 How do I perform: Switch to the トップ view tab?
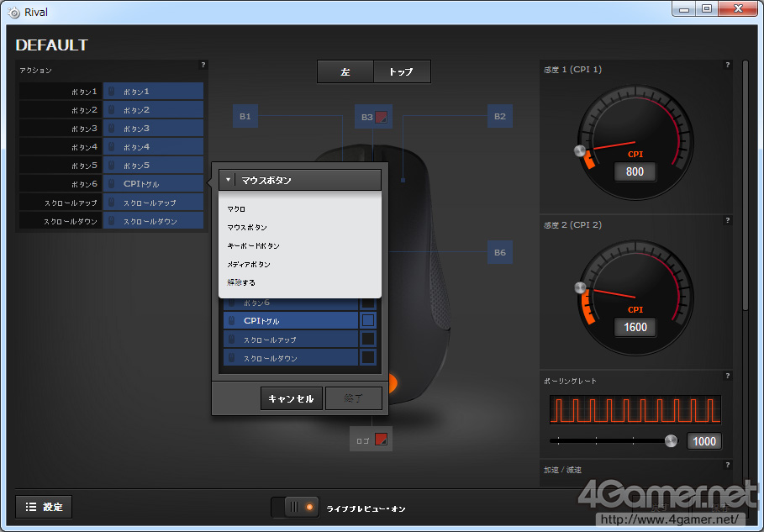click(402, 71)
